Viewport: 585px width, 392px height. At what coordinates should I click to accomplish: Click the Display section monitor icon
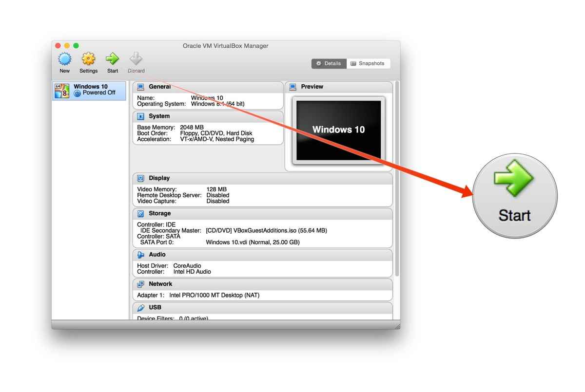(141, 178)
